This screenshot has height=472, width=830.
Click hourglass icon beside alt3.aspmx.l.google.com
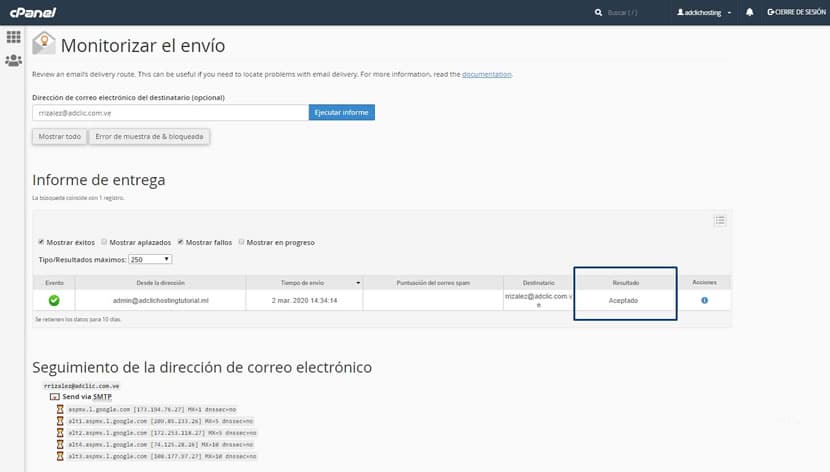(x=60, y=456)
